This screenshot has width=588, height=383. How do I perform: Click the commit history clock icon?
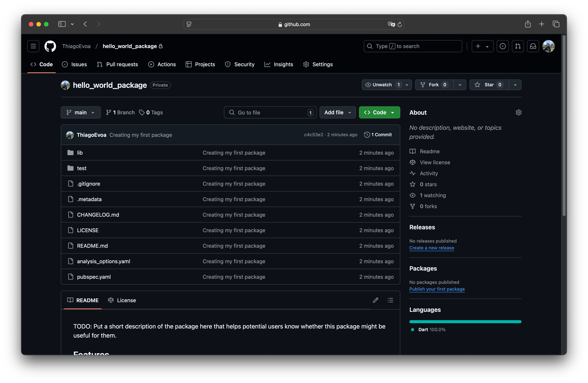coord(367,135)
